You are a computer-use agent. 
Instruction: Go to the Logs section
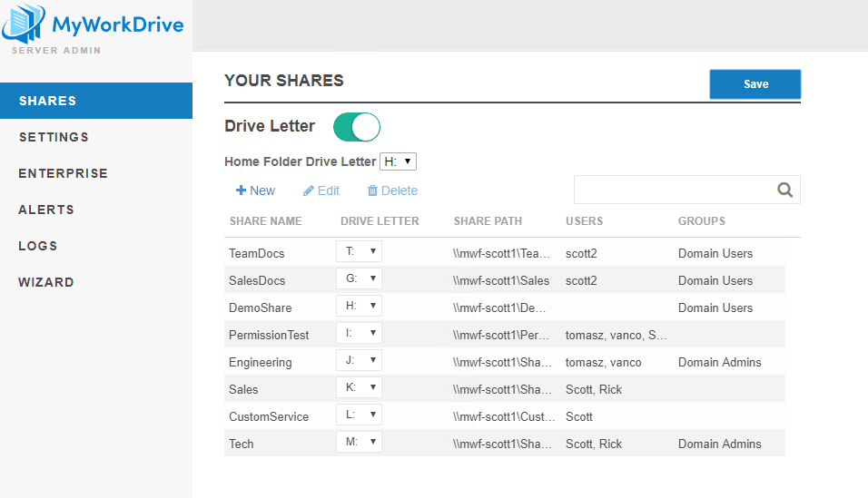click(38, 246)
